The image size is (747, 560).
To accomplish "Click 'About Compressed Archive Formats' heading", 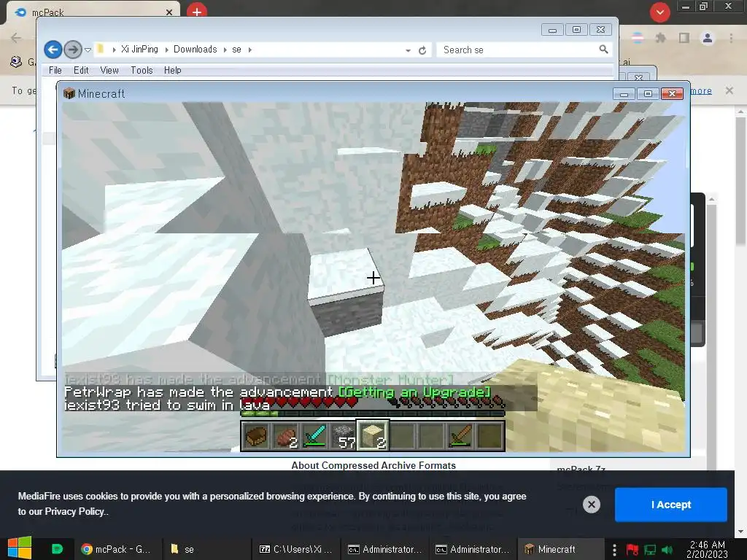I will click(373, 465).
